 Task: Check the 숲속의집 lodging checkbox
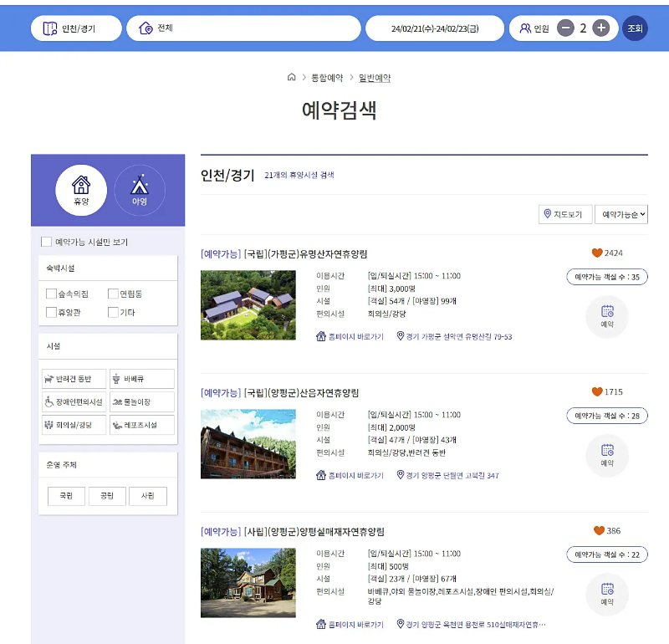(53, 294)
